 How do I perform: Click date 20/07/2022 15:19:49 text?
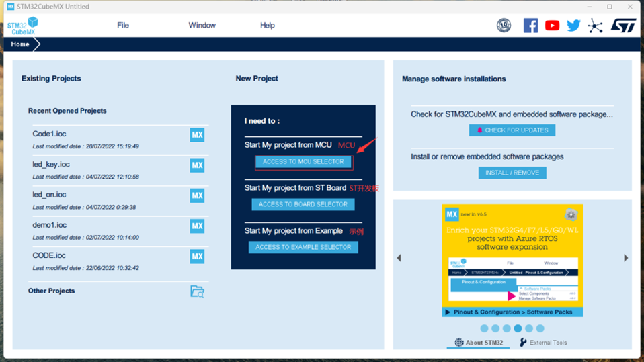[x=112, y=146]
